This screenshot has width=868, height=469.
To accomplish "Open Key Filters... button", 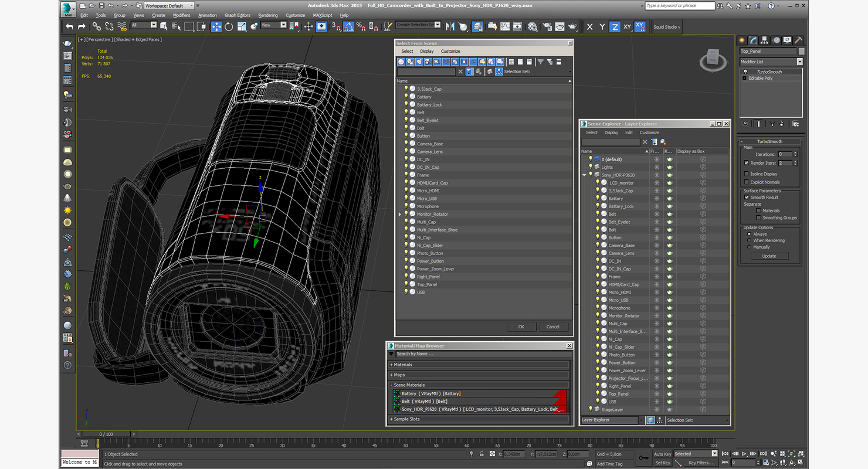I will (x=701, y=463).
